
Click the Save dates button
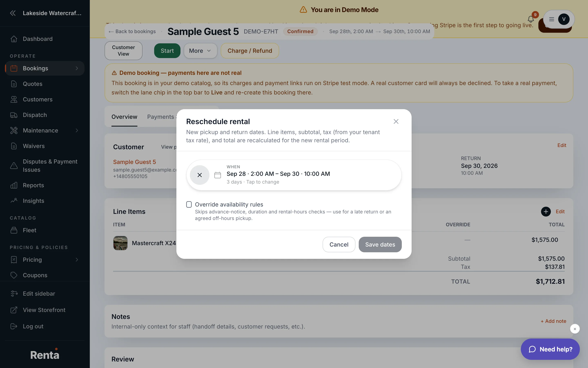[x=380, y=244]
